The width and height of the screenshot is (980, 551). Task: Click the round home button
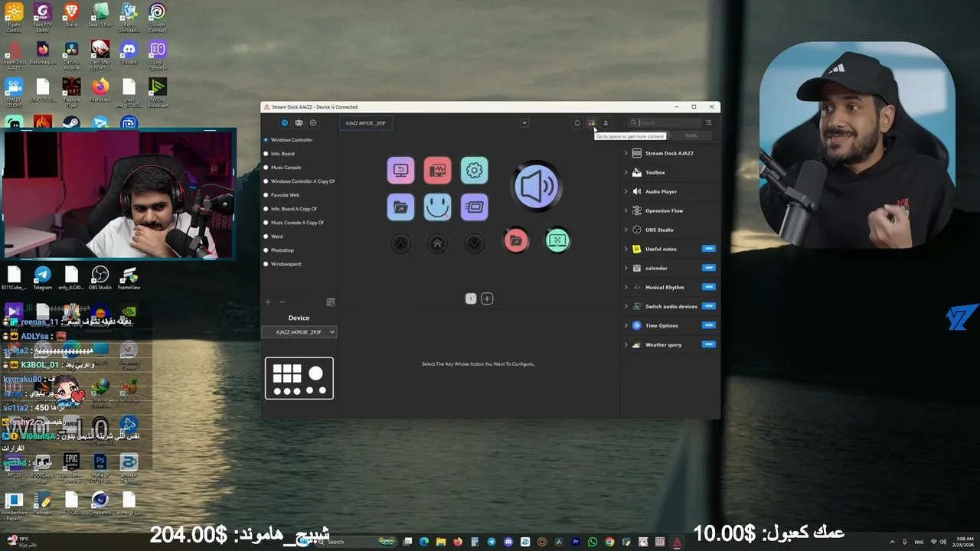[x=437, y=243]
